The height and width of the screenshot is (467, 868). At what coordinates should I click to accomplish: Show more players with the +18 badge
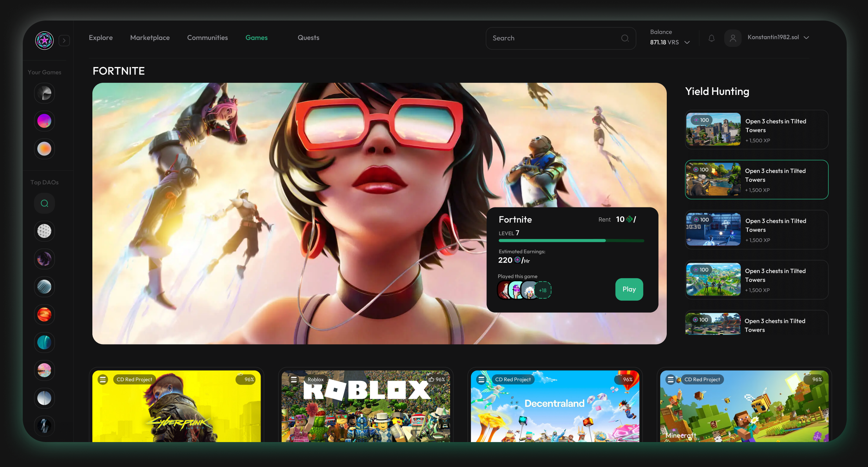pos(543,290)
